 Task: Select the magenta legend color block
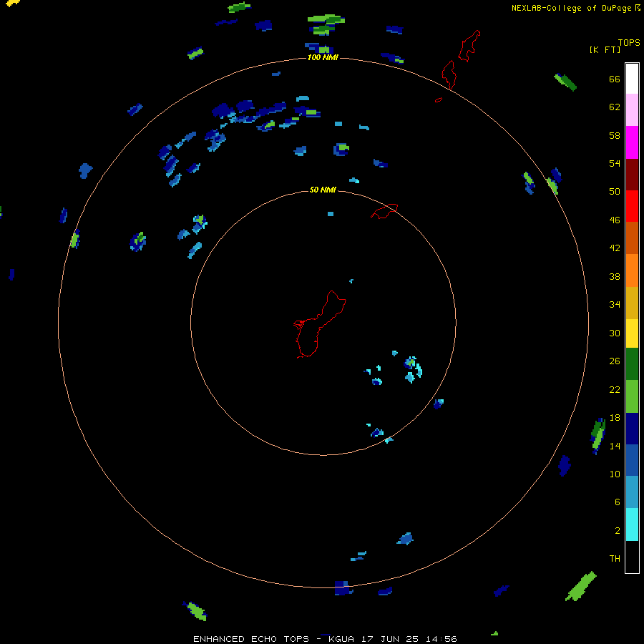tap(632, 142)
